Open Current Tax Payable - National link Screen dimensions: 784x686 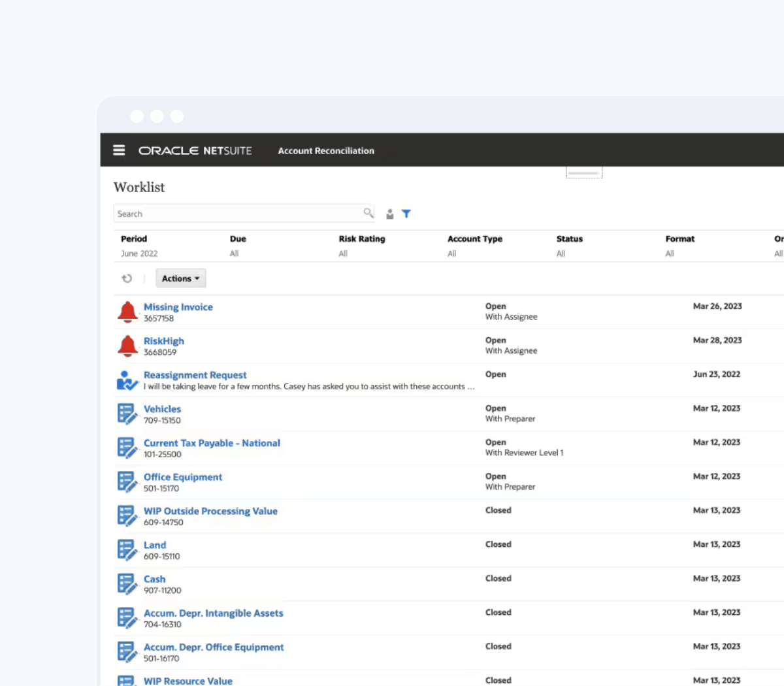[212, 443]
